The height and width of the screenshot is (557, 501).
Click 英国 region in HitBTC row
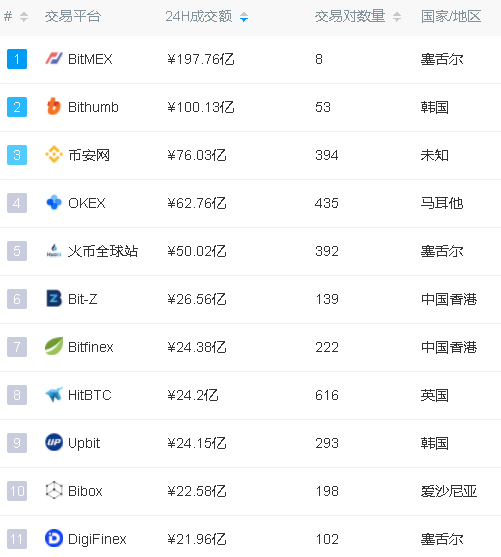[x=435, y=395]
